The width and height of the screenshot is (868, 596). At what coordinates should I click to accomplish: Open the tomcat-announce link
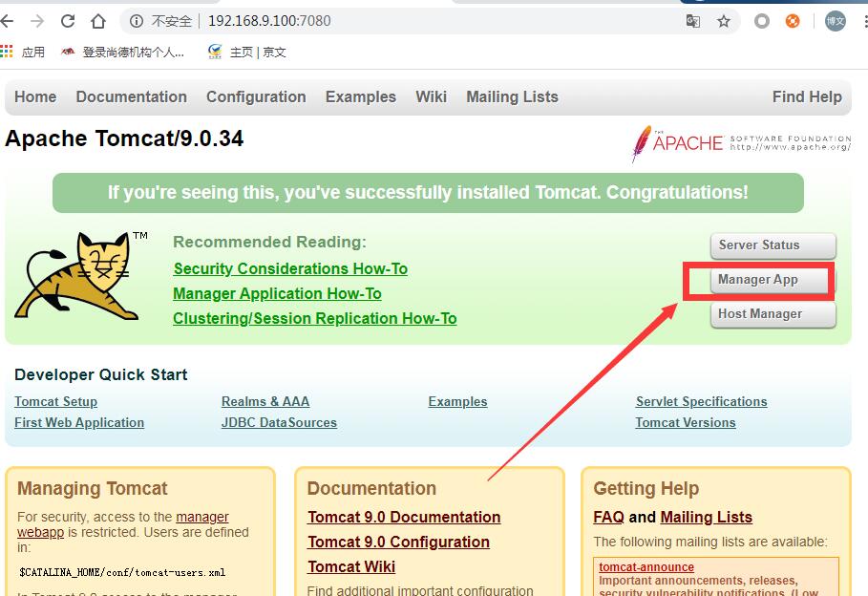coord(646,567)
